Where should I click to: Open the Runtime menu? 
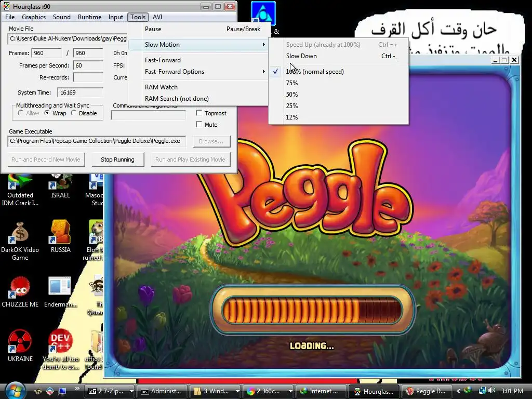click(89, 17)
